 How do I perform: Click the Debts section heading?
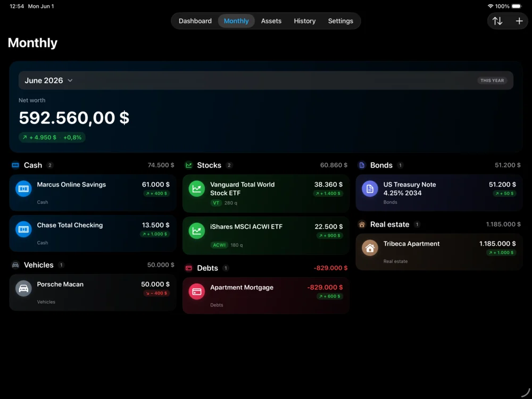tap(207, 268)
